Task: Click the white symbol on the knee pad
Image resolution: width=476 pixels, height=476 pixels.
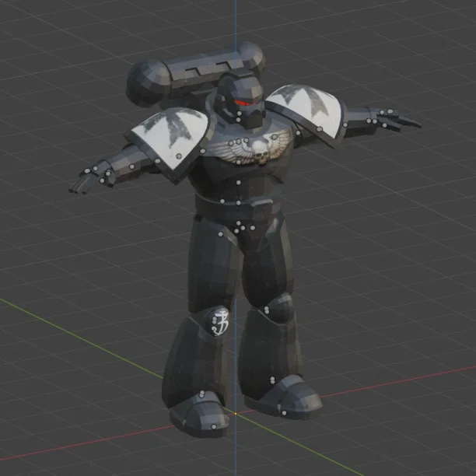Action: point(220,323)
